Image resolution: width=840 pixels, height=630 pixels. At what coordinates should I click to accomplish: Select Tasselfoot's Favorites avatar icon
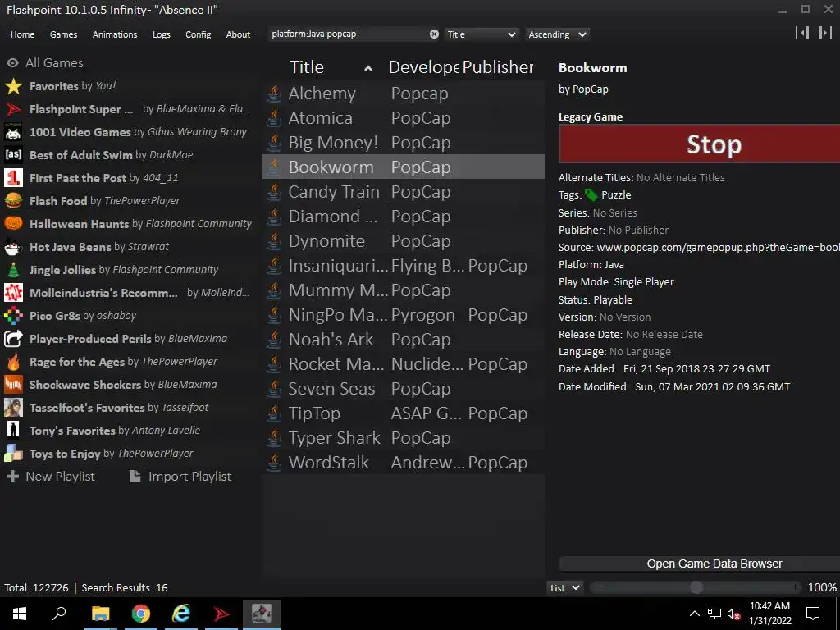point(13,408)
